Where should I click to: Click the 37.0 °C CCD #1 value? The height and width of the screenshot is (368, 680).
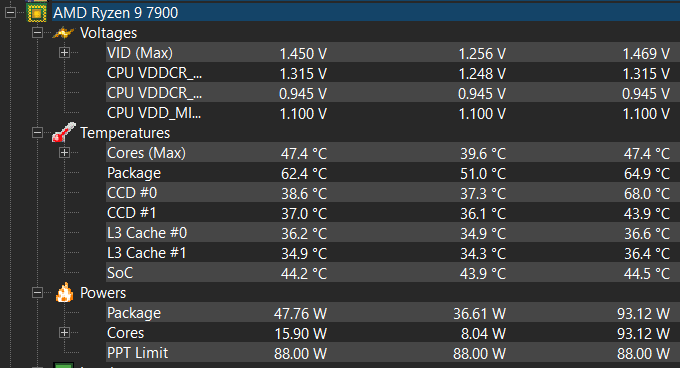pos(304,214)
